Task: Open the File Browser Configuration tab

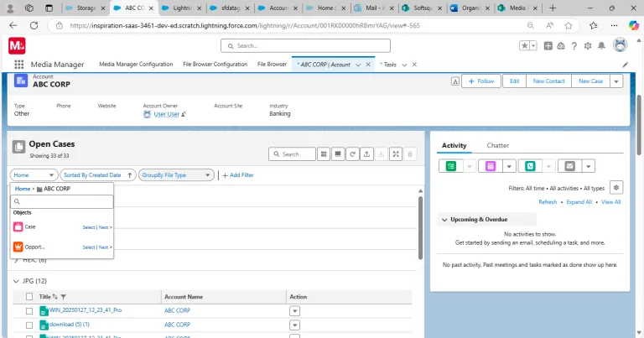Action: click(x=216, y=64)
